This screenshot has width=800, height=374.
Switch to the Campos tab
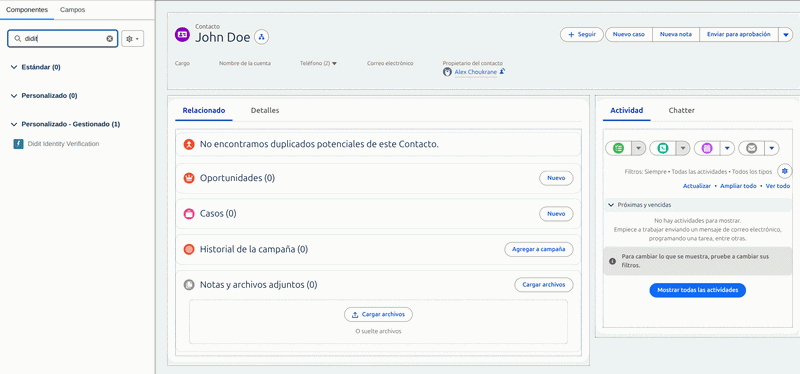pyautogui.click(x=72, y=10)
